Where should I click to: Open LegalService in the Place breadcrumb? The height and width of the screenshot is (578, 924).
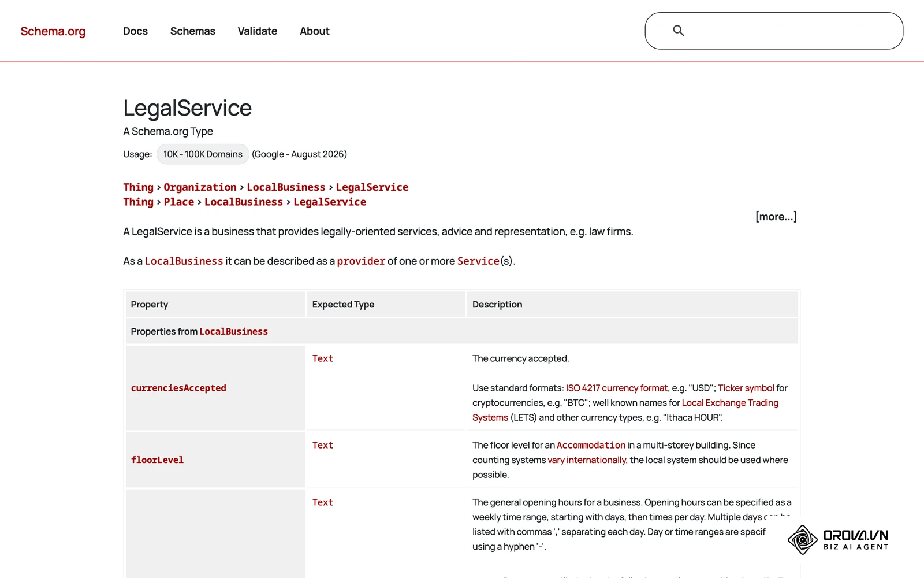[x=330, y=202]
